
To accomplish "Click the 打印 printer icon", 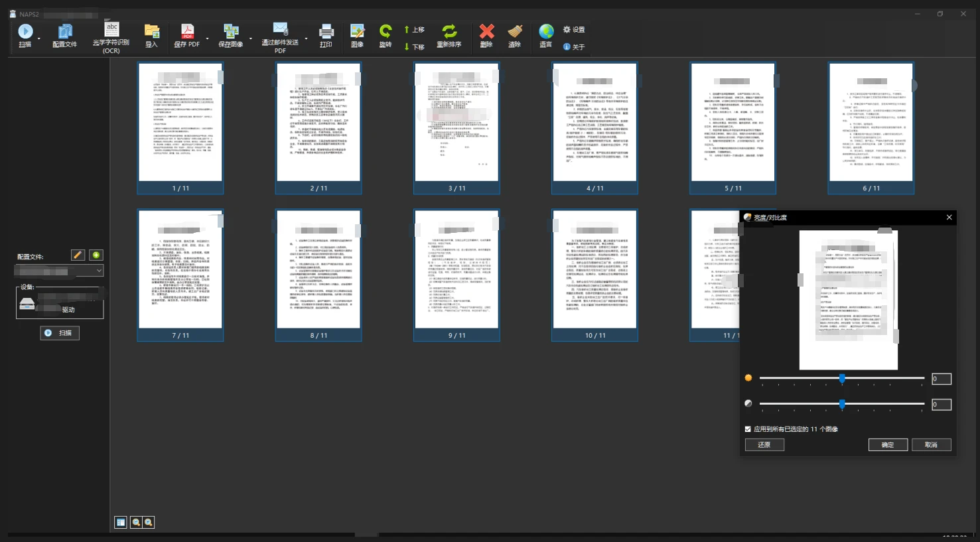I will click(326, 32).
